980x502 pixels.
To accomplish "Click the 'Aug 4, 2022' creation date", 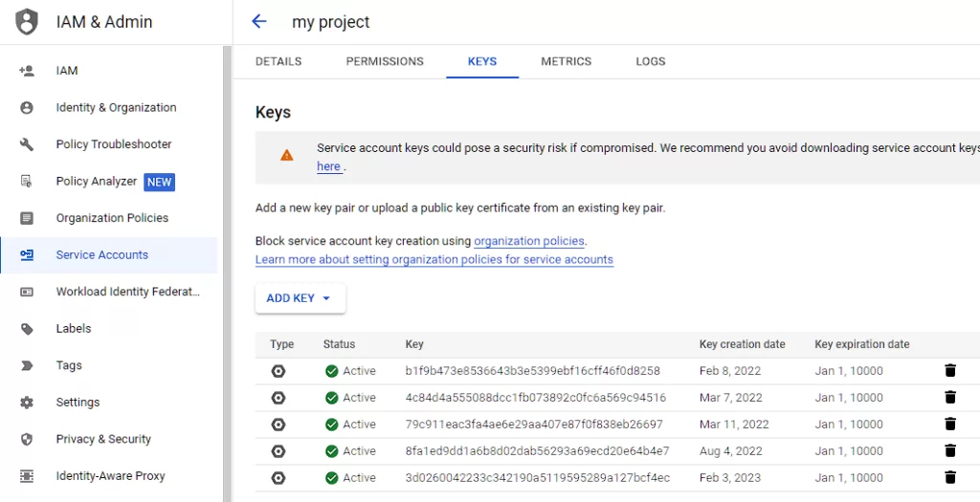I will (x=731, y=450).
